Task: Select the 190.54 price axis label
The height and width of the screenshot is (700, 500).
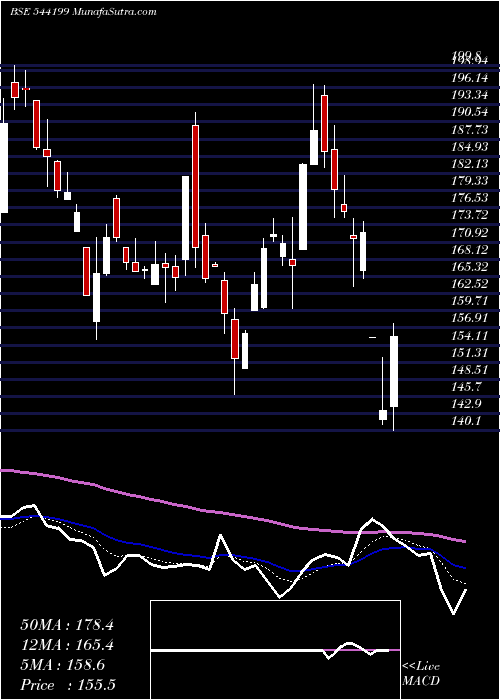Action: coord(471,112)
